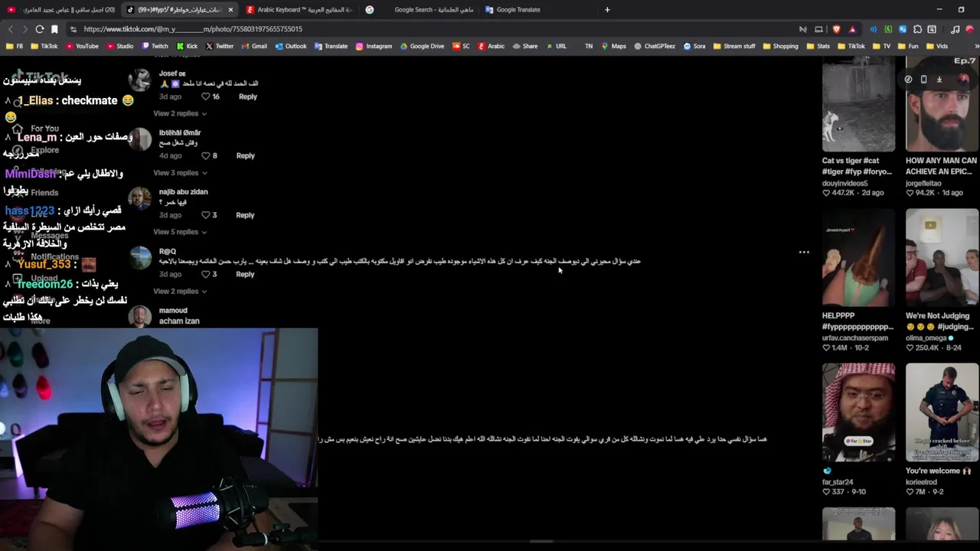Open 'We're Not Judging' video thumbnail

[x=942, y=258]
